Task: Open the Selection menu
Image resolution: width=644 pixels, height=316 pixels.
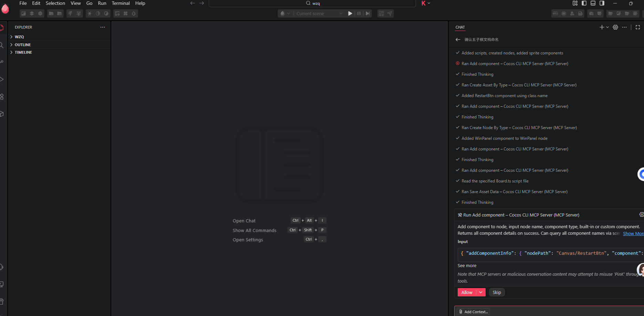Action: pyautogui.click(x=55, y=3)
